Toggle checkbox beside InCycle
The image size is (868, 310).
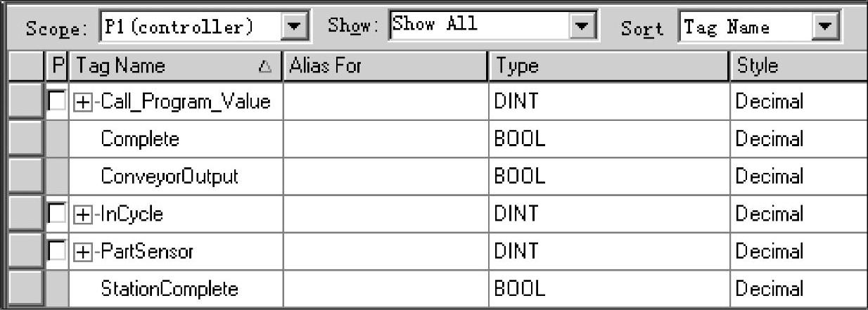[x=58, y=214]
